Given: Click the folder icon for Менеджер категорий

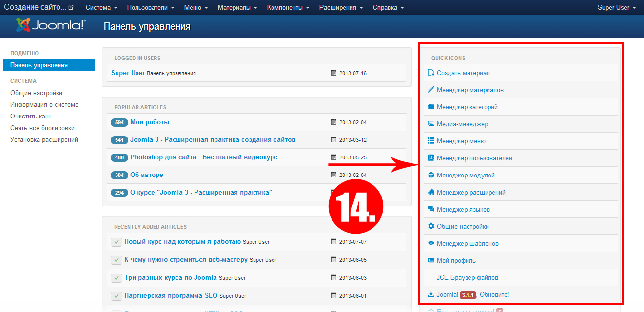Looking at the screenshot, I should 431,107.
